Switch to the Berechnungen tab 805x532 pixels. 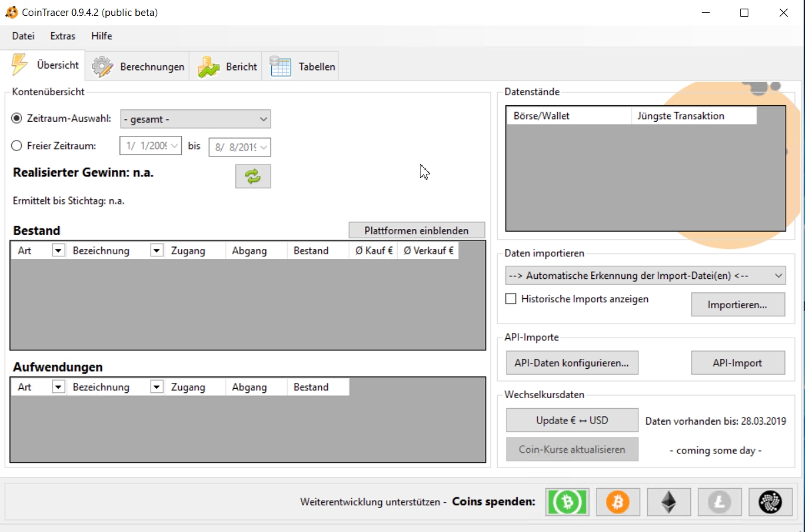[x=138, y=67]
